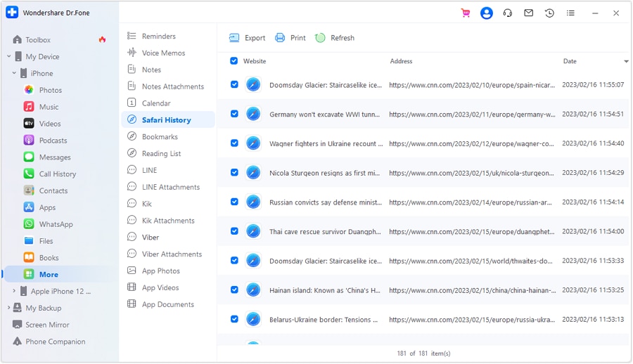
Task: Collapse the iPhone tree arrow
Action: (14, 73)
